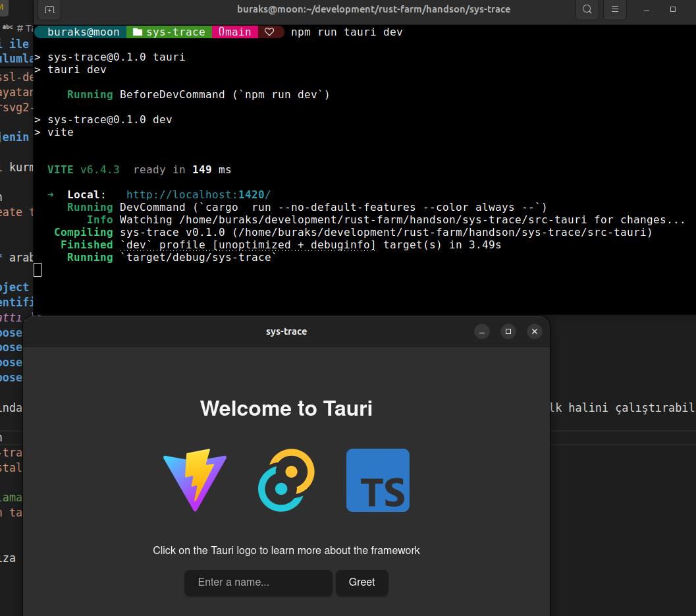Click the 'Welcome to Tauri' heading

coord(286,408)
